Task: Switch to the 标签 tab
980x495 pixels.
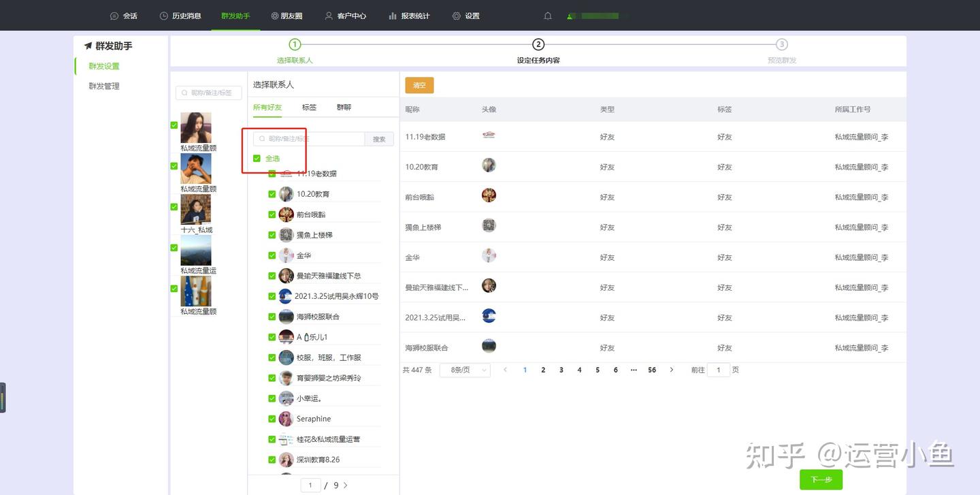Action: coord(309,107)
